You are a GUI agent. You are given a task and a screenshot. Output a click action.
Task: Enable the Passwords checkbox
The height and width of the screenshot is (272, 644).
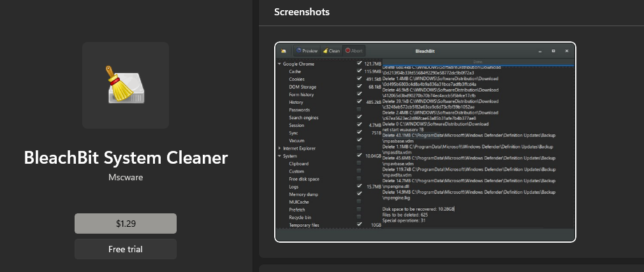[x=360, y=109]
